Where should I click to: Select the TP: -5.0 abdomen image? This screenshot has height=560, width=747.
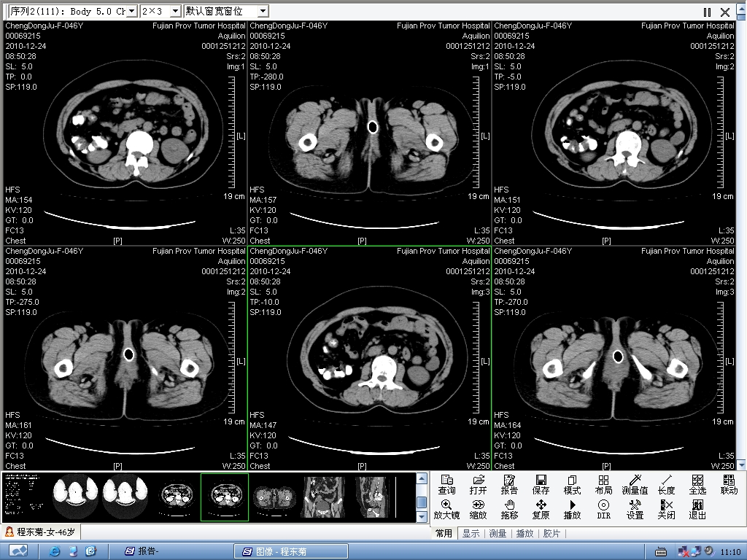pyautogui.click(x=614, y=133)
